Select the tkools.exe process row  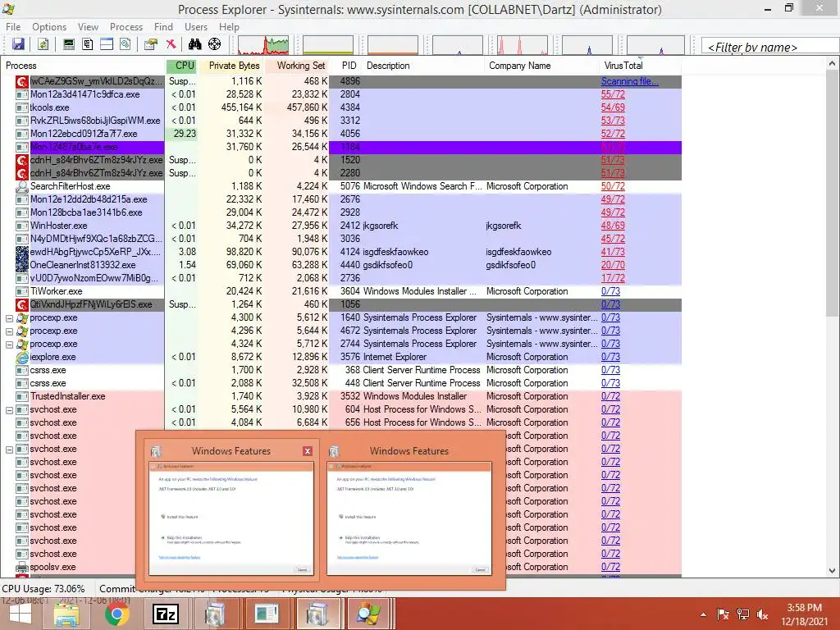pos(340,107)
